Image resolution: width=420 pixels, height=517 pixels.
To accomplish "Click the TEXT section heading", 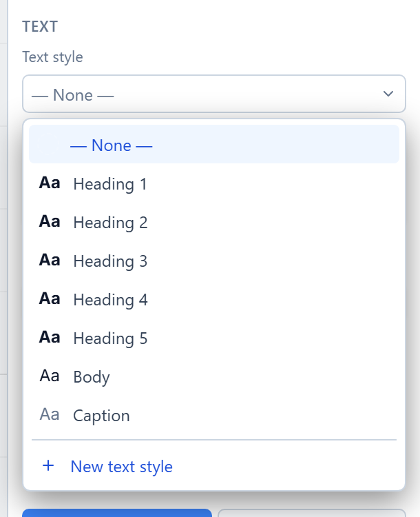I will (x=40, y=27).
